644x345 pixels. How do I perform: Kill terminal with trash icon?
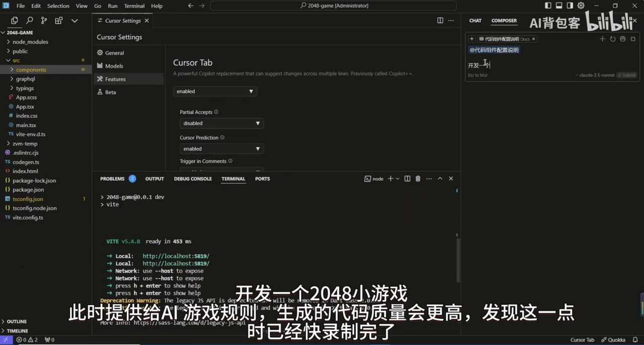(418, 179)
